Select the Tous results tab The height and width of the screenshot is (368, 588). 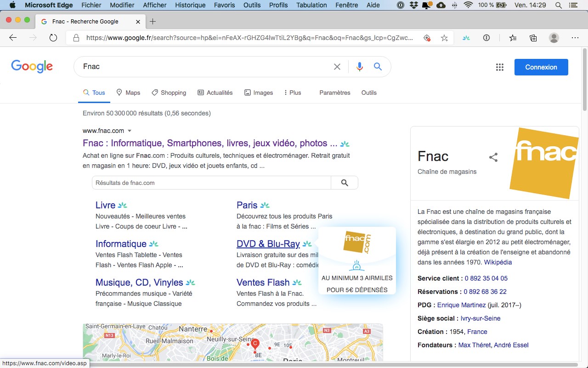pos(94,92)
